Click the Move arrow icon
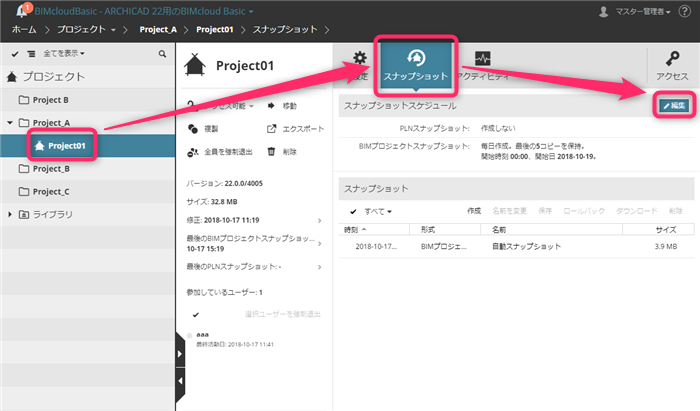This screenshot has height=411, width=700. 271,106
